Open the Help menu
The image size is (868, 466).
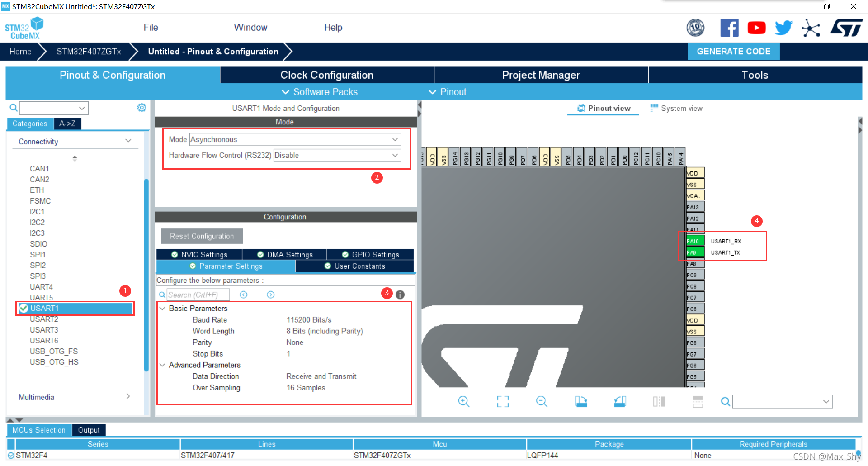(333, 28)
